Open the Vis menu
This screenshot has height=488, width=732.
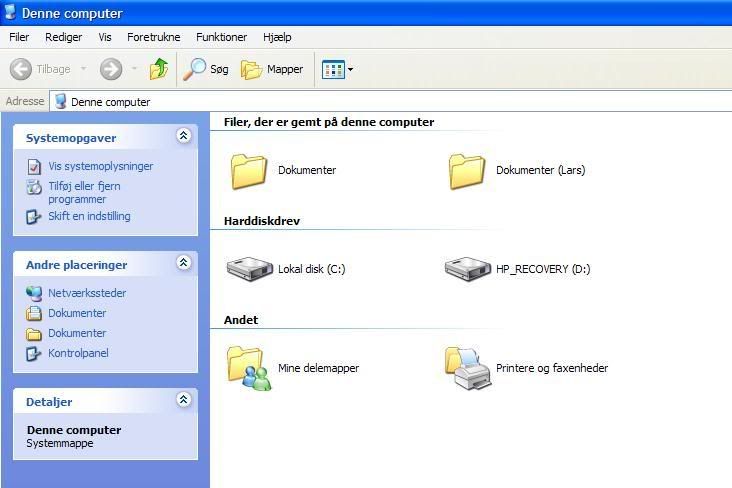105,37
